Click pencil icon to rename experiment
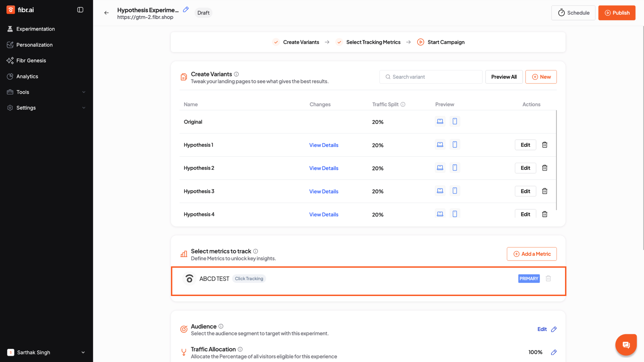The width and height of the screenshot is (644, 362). pyautogui.click(x=186, y=9)
